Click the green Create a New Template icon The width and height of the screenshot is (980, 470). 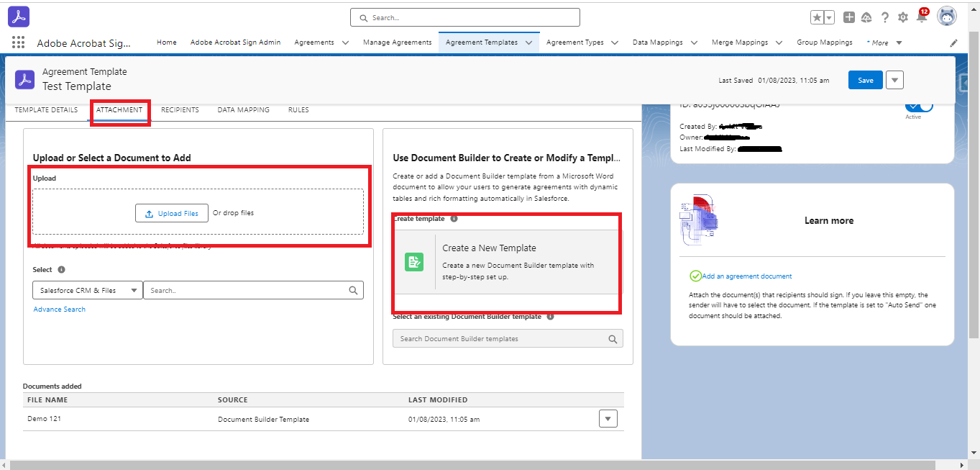coord(414,262)
